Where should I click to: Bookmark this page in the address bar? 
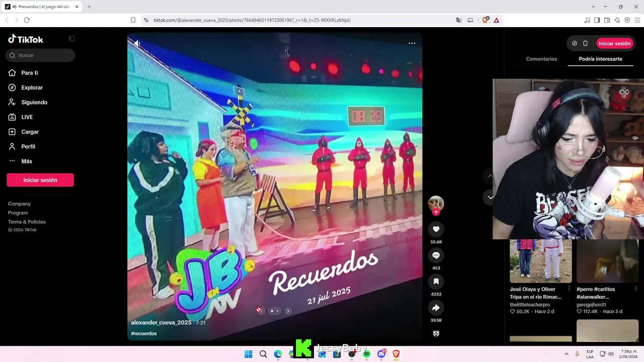[133, 20]
